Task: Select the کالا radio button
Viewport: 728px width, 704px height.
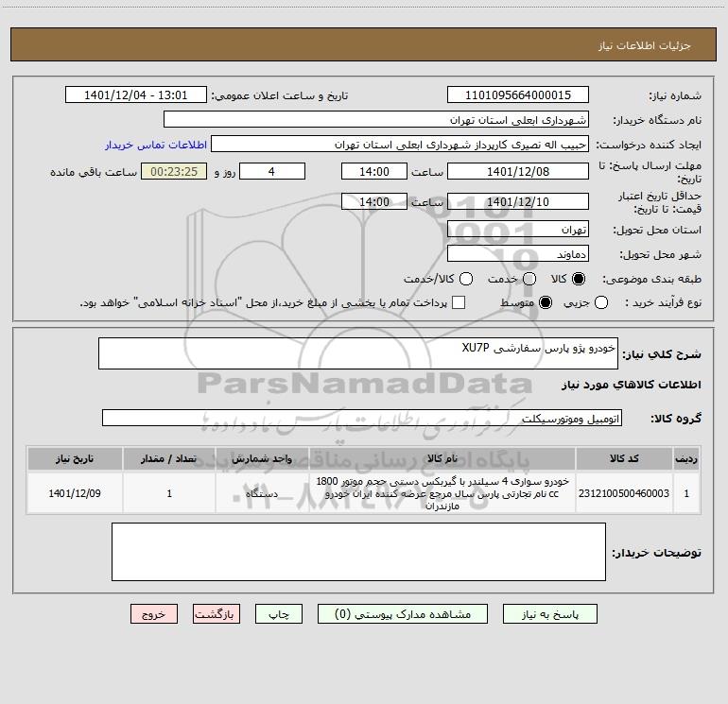Action: [x=579, y=279]
